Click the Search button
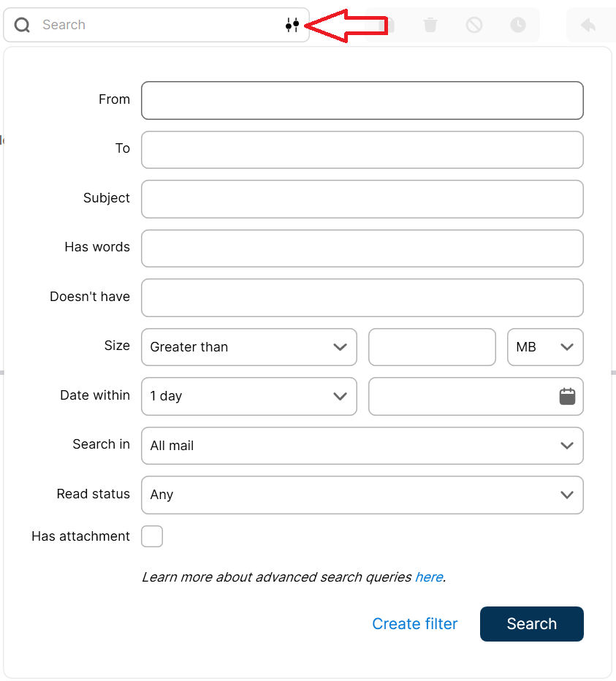The height and width of the screenshot is (681, 616). [531, 624]
